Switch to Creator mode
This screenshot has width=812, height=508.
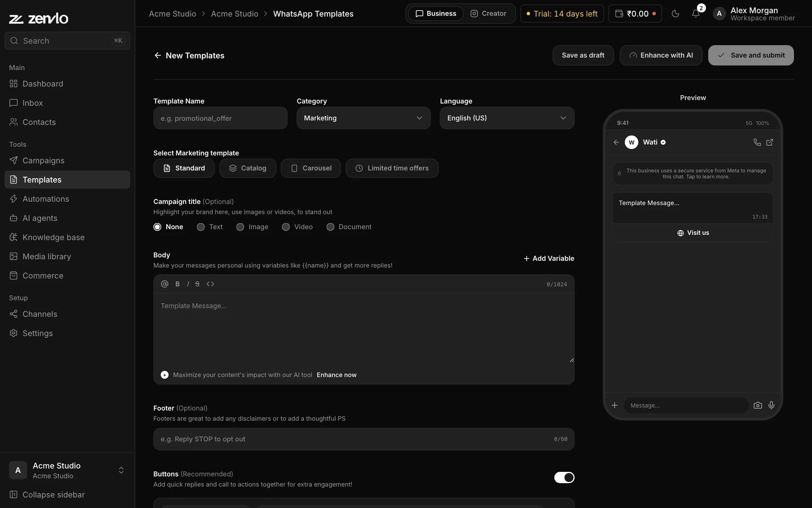(488, 14)
